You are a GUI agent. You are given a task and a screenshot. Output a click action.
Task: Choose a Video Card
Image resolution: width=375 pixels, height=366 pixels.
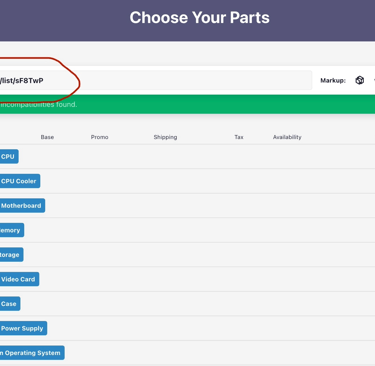click(x=19, y=279)
